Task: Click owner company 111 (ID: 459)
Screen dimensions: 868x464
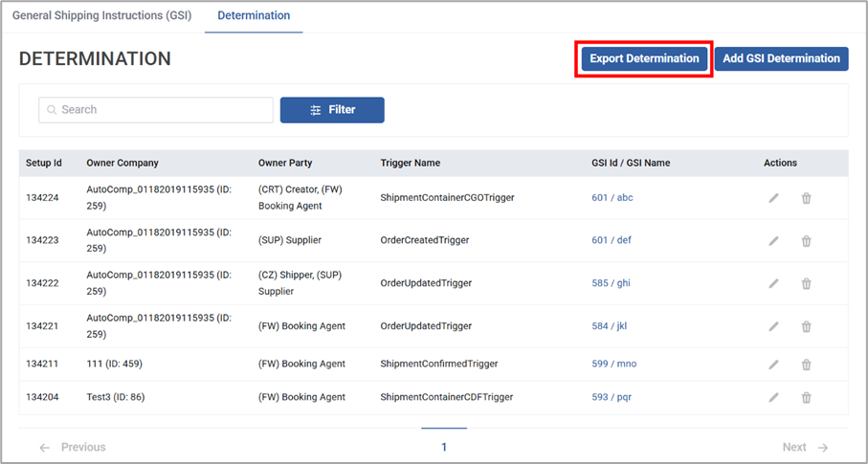Action: [114, 364]
